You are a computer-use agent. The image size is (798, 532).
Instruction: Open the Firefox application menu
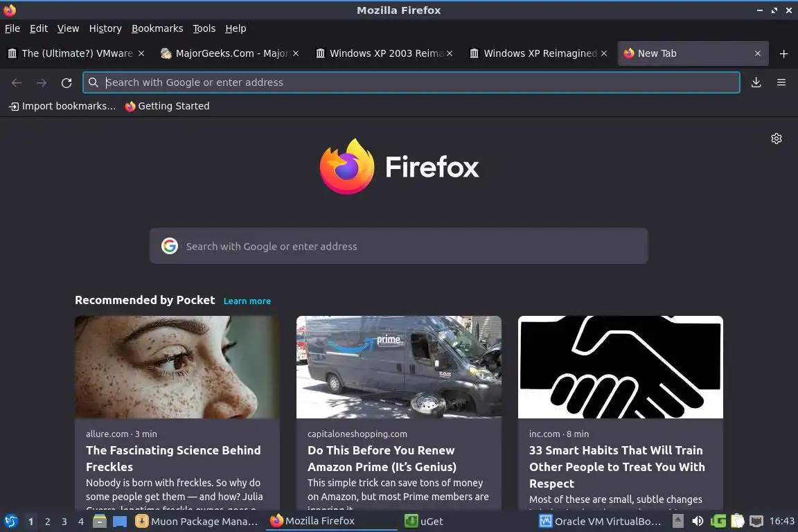point(781,82)
